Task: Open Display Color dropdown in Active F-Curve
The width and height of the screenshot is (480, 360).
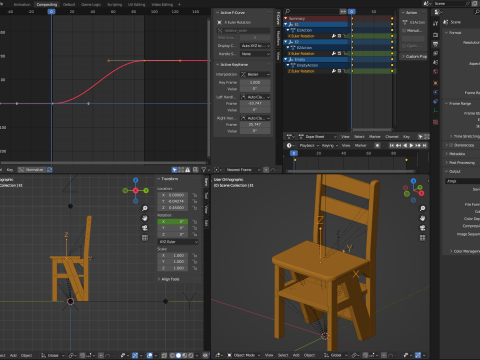Action: [255, 46]
